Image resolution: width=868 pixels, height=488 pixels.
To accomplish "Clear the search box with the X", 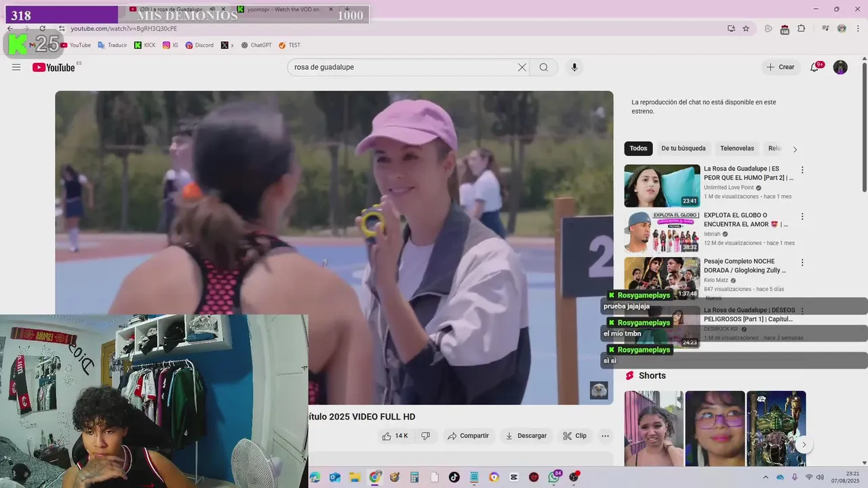I will pyautogui.click(x=522, y=67).
